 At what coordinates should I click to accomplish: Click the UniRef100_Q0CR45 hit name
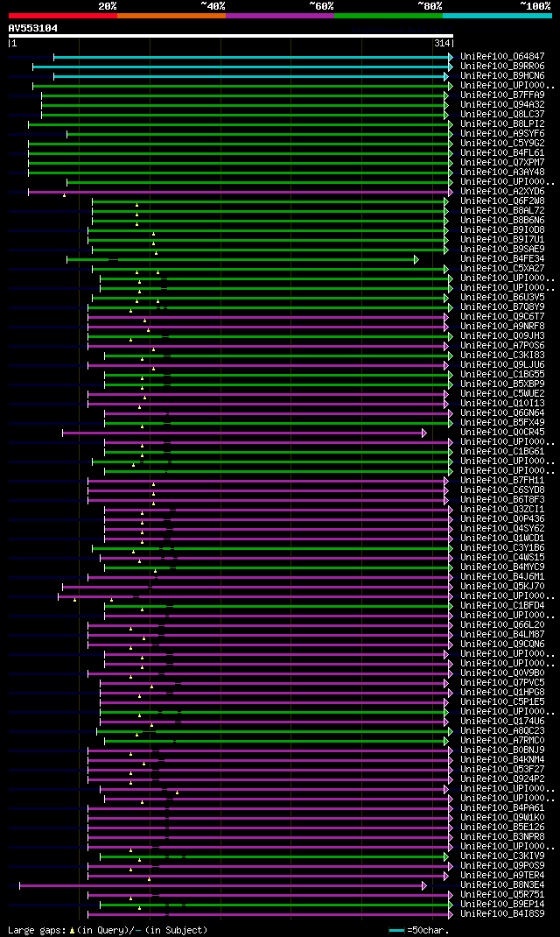[502, 432]
